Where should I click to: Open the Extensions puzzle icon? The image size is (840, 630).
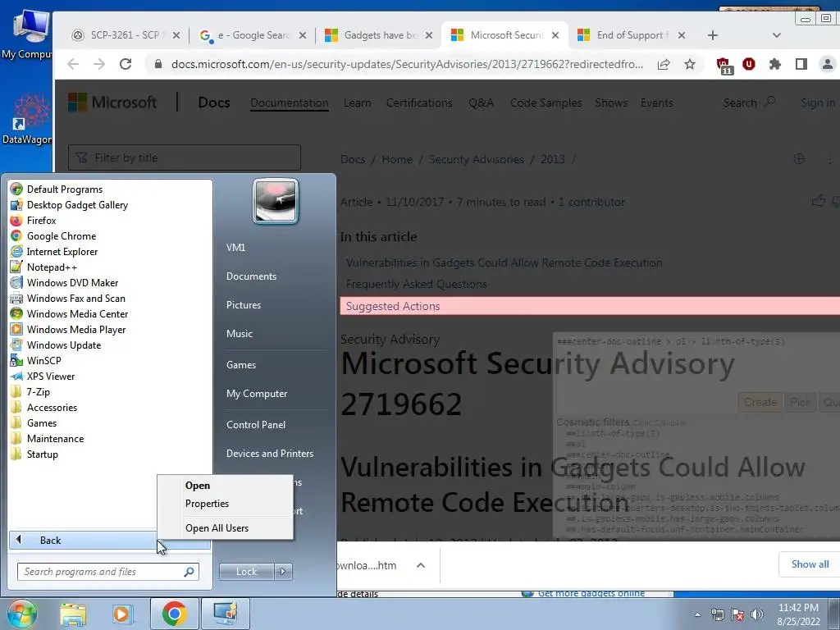pos(774,64)
